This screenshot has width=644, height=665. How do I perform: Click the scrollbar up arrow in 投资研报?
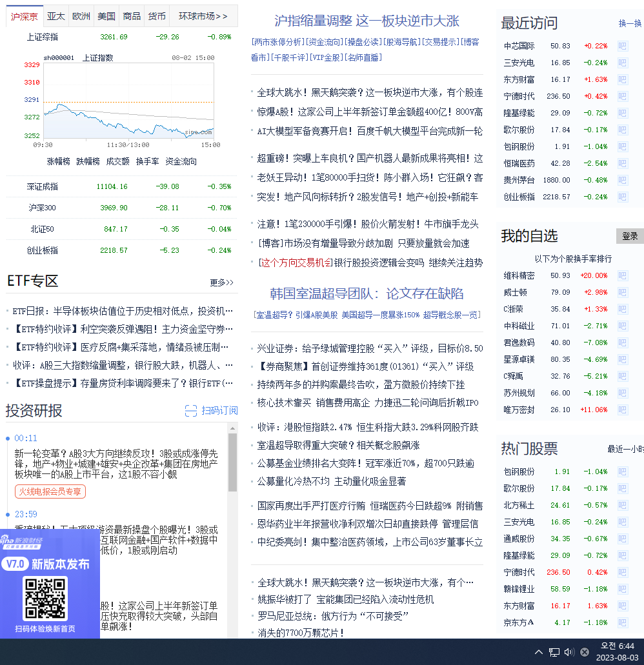pos(232,429)
